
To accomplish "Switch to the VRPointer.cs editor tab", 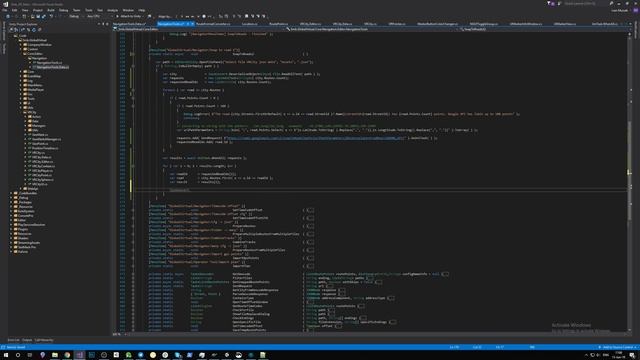I will (397, 24).
